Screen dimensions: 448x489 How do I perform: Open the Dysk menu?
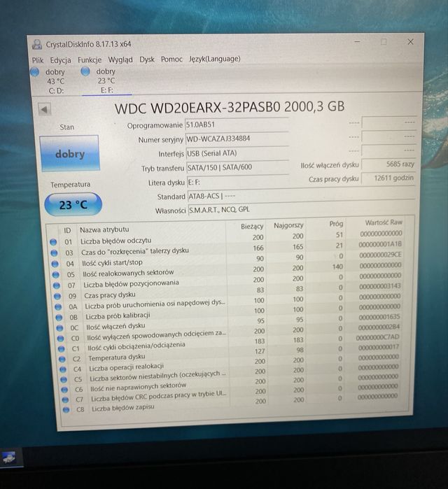coord(146,59)
